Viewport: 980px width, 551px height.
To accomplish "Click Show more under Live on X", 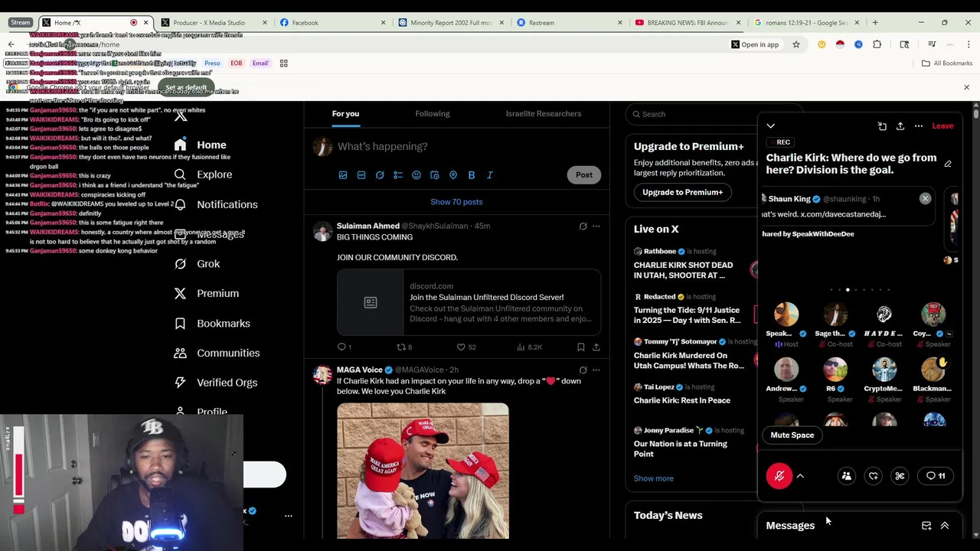I will [654, 479].
